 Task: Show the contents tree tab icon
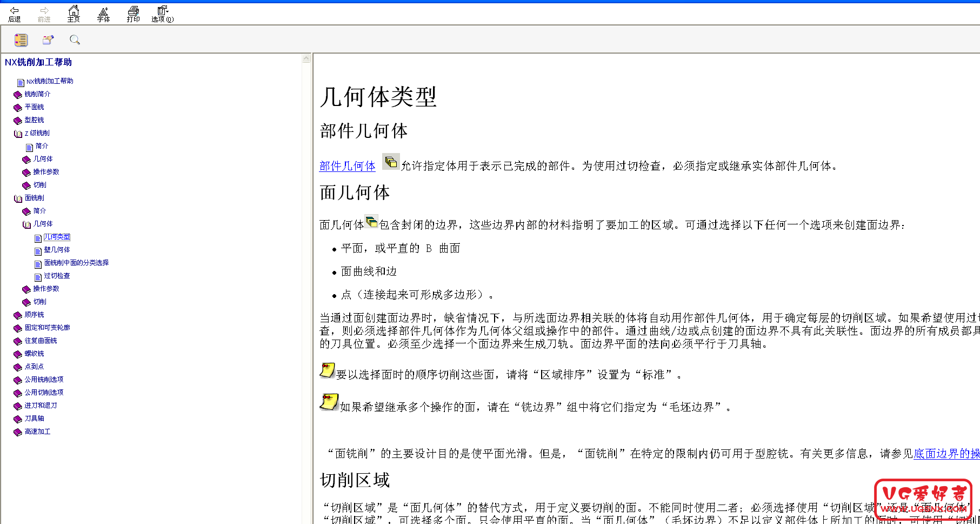pos(21,40)
